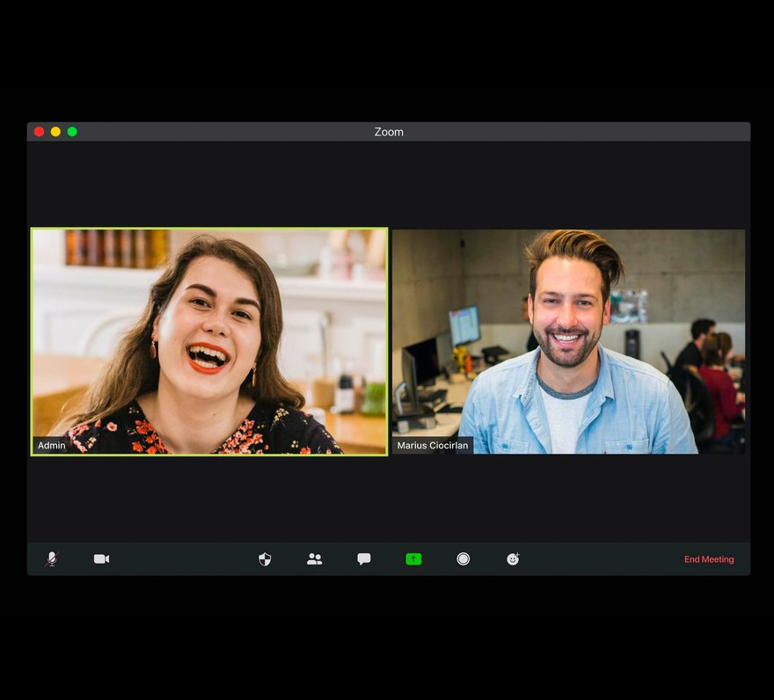Start recording the meeting
This screenshot has height=700, width=774.
tap(463, 558)
